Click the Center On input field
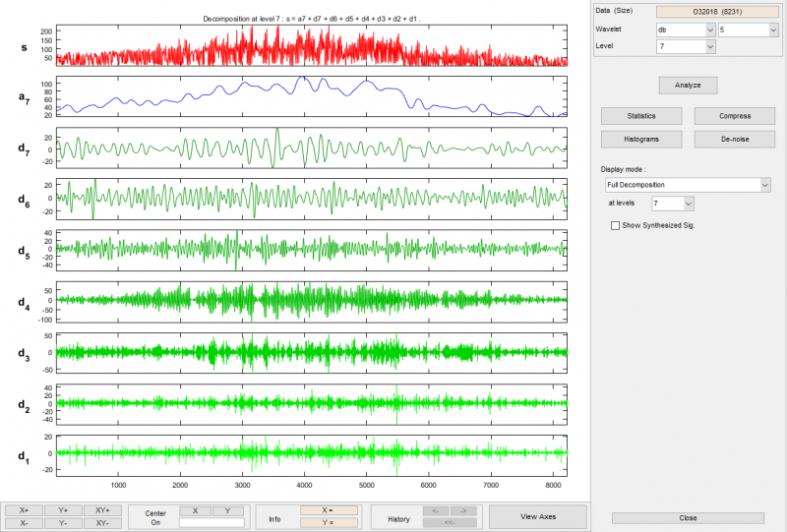The width and height of the screenshot is (787, 532). pos(212,522)
